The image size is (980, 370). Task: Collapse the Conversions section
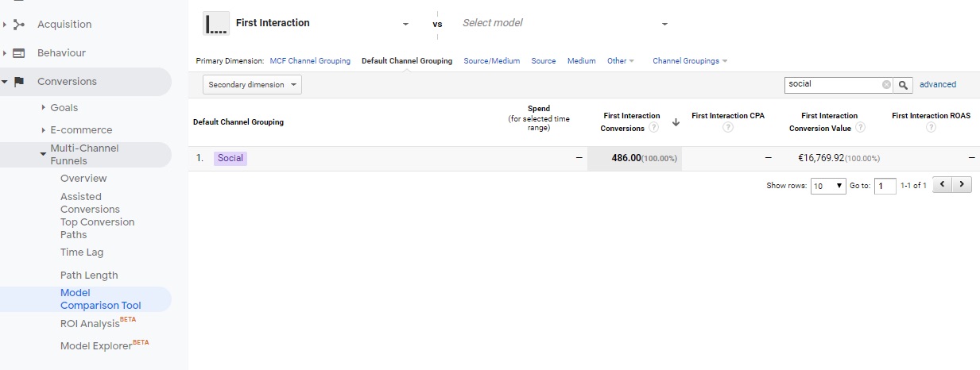click(x=5, y=82)
